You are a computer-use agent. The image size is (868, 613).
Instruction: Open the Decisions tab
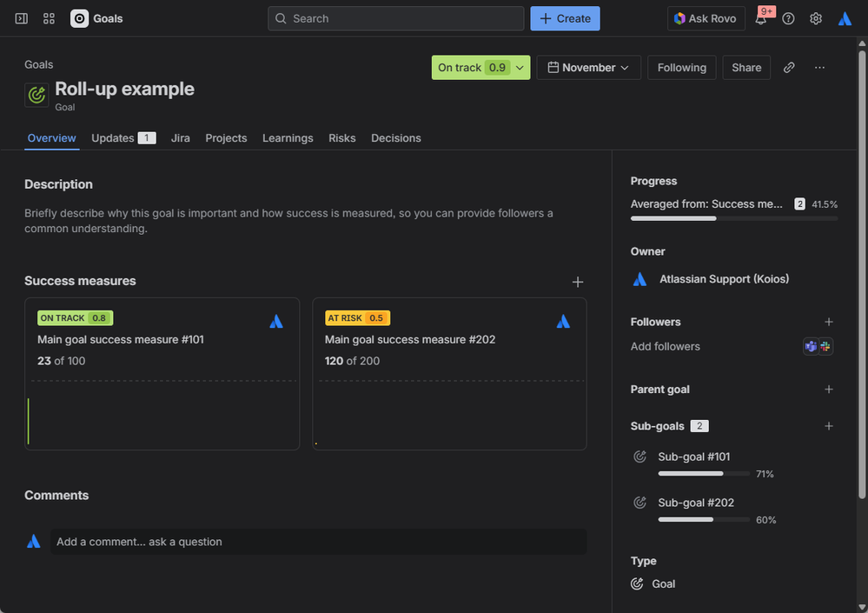pyautogui.click(x=396, y=138)
